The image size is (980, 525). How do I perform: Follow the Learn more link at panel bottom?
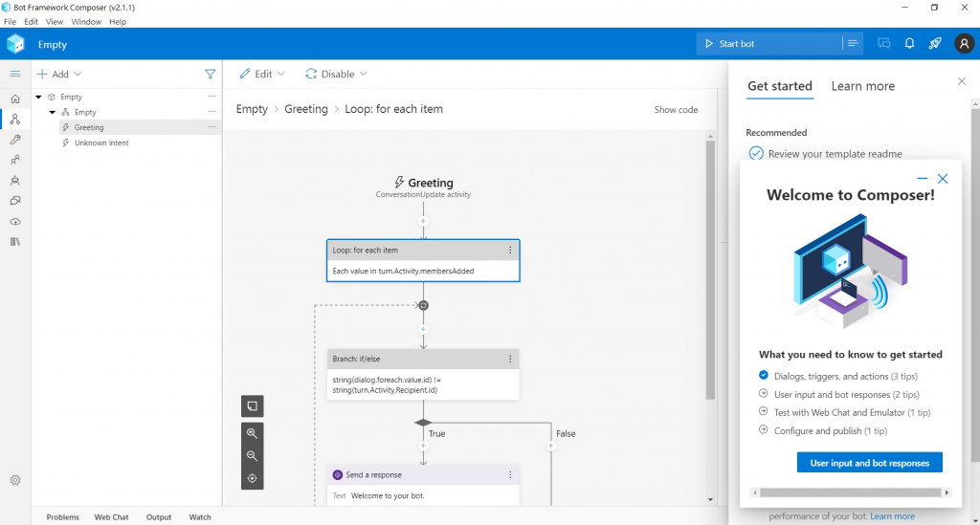coord(892,516)
